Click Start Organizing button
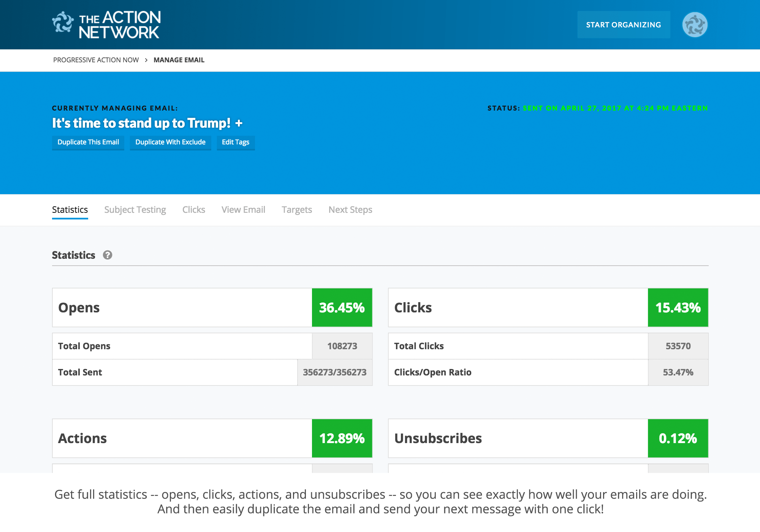 click(624, 25)
